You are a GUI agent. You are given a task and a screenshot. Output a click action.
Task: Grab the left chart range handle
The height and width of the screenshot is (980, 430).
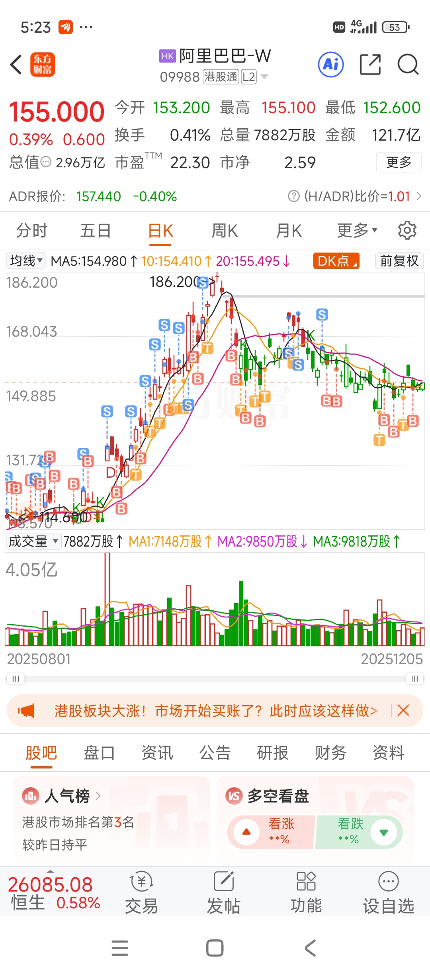point(16,678)
